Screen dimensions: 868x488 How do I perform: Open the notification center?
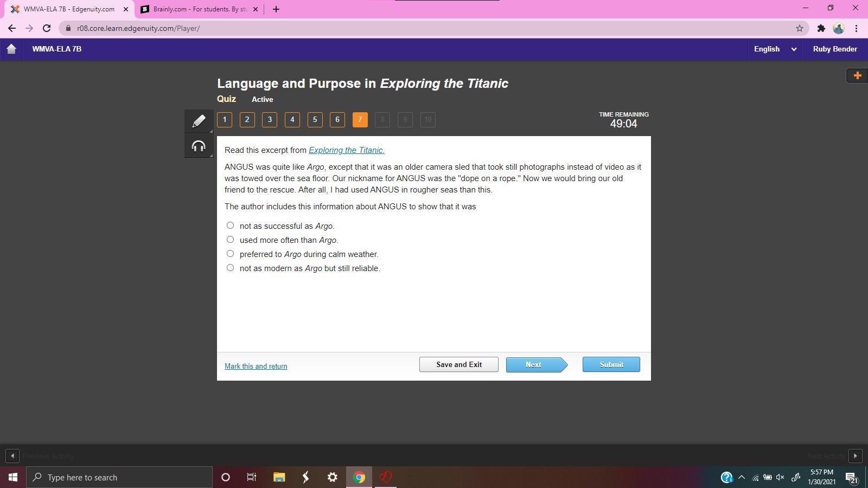(x=851, y=477)
